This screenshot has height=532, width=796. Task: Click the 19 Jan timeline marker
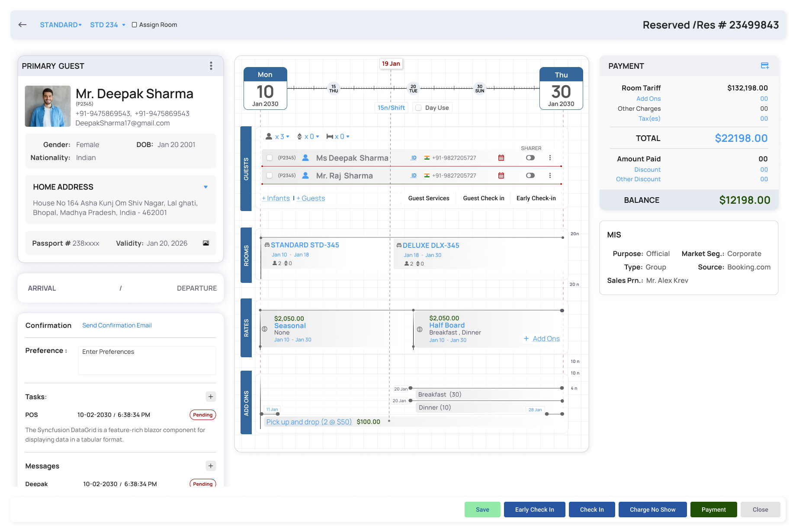pyautogui.click(x=391, y=64)
